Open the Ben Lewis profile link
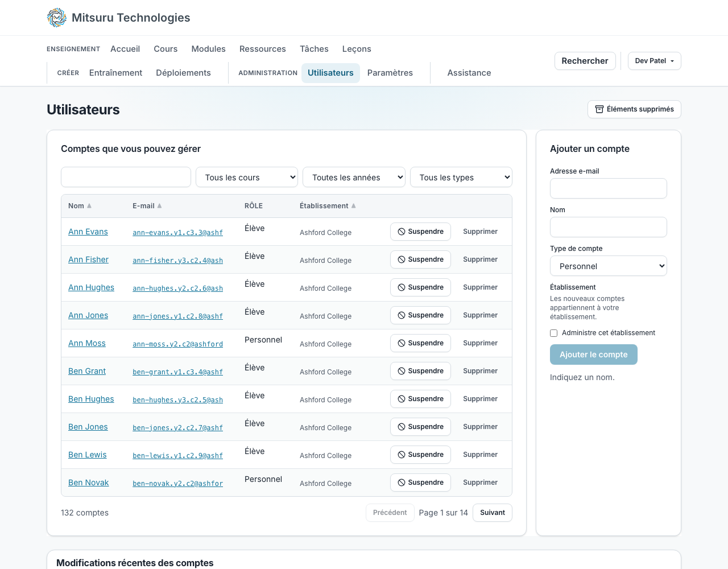The height and width of the screenshot is (569, 728). tap(87, 455)
